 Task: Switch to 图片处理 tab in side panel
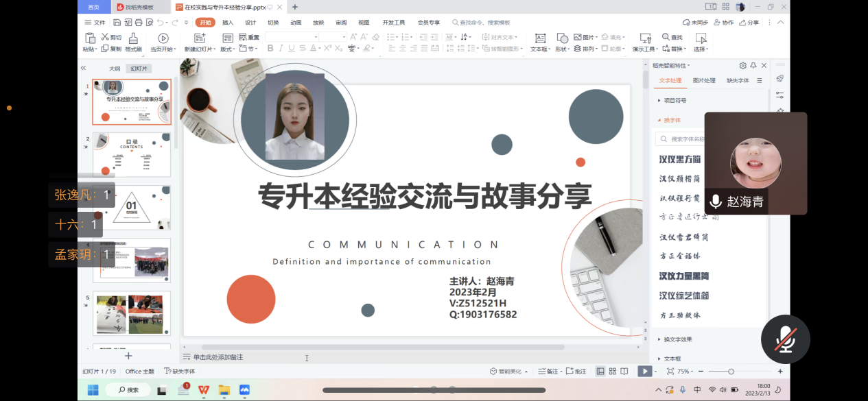[x=704, y=81]
